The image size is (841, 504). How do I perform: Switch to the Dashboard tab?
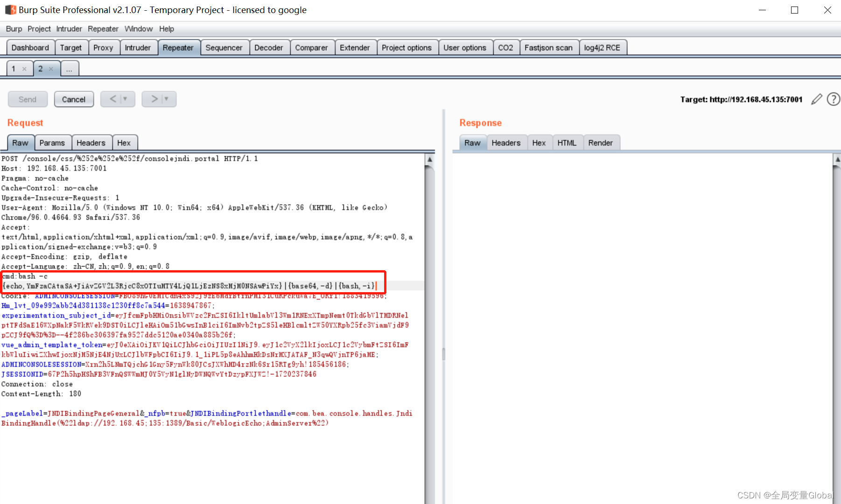coord(30,48)
